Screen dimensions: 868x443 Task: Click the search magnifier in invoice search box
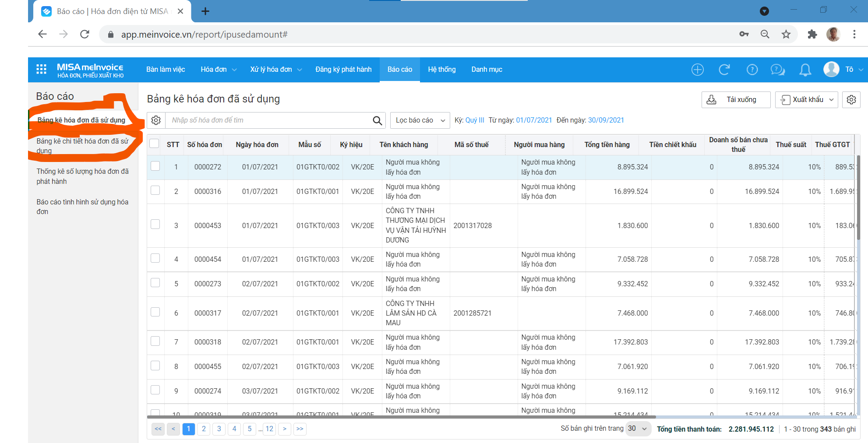377,120
